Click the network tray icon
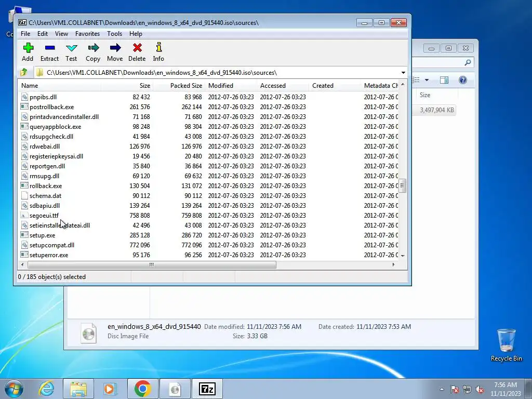 [x=467, y=389]
